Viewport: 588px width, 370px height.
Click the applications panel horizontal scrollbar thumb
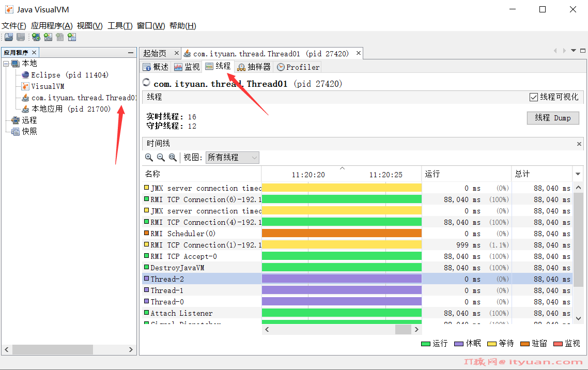53,349
